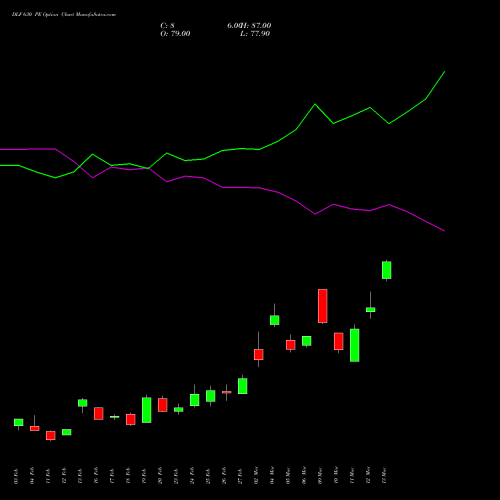Click the high value 'H: 87.00'
500x500 pixels.
tap(256, 26)
